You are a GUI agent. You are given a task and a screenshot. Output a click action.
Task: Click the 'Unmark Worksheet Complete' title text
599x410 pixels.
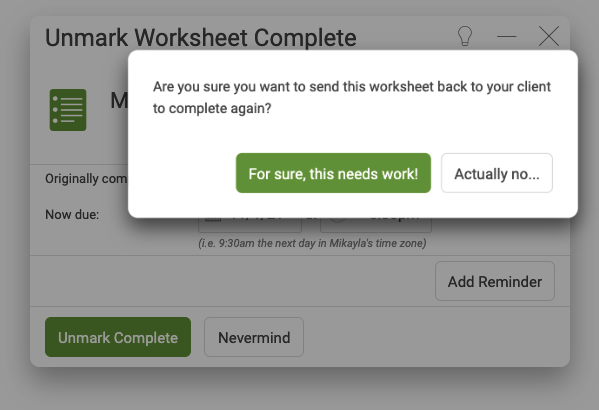pyautogui.click(x=201, y=37)
